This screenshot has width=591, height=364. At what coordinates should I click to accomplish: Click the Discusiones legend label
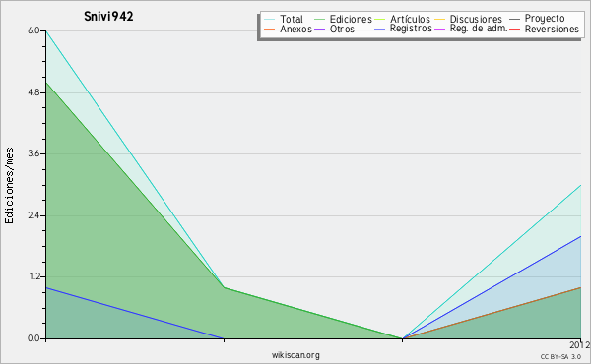pyautogui.click(x=476, y=19)
